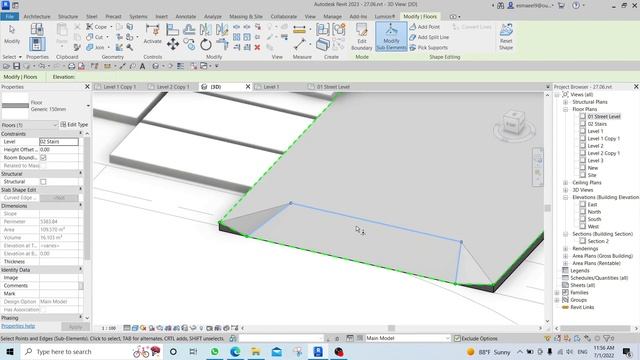Image resolution: width=640 pixels, height=360 pixels.
Task: Click the Properties help link
Action: pyautogui.click(x=18, y=326)
